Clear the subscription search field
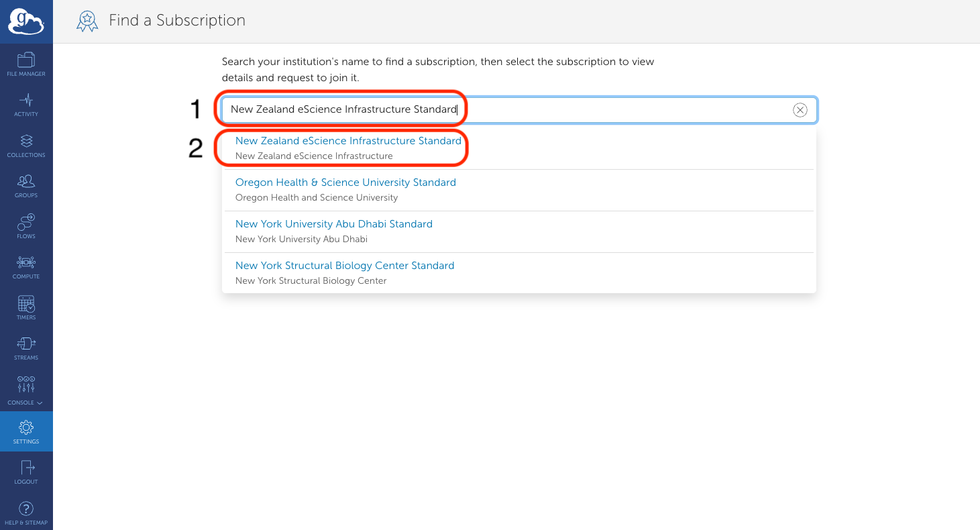 pyautogui.click(x=800, y=110)
